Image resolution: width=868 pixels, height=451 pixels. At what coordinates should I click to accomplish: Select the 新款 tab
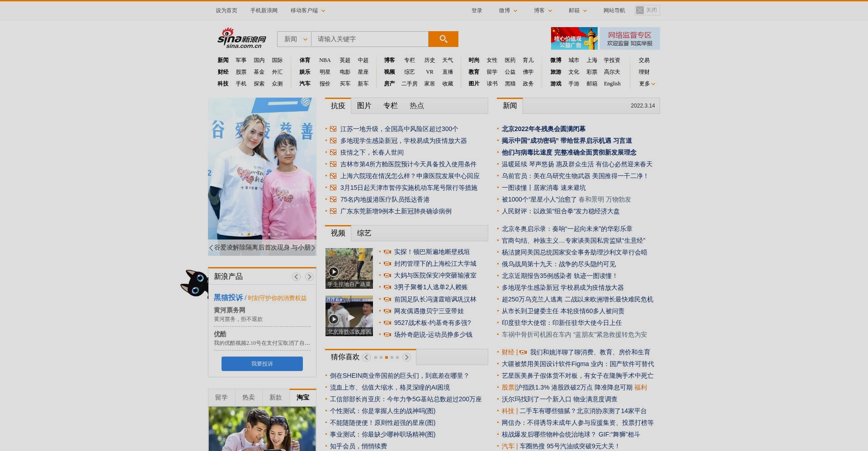pyautogui.click(x=276, y=397)
